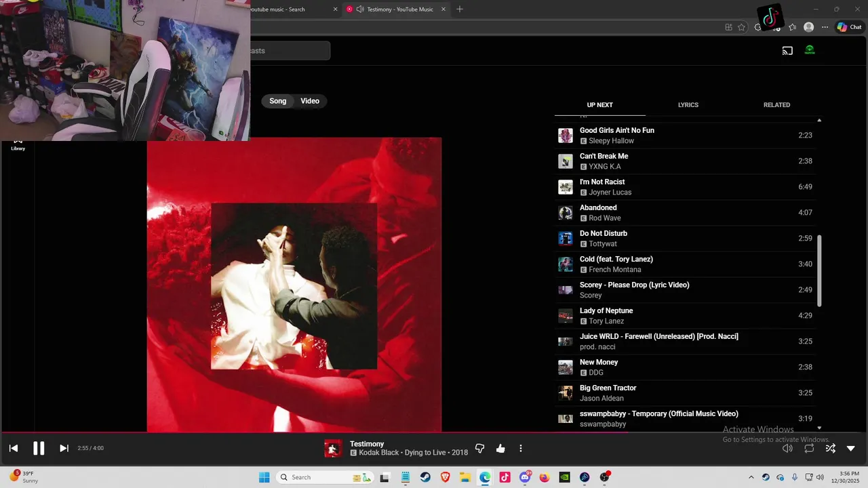Open Brave browser from the taskbar
The width and height of the screenshot is (868, 488).
tap(445, 477)
